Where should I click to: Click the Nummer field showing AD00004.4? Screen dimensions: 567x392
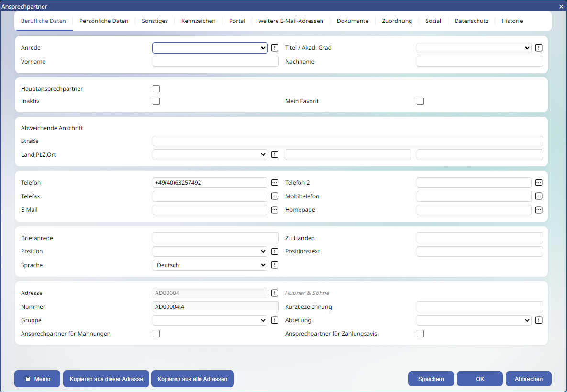(x=216, y=307)
